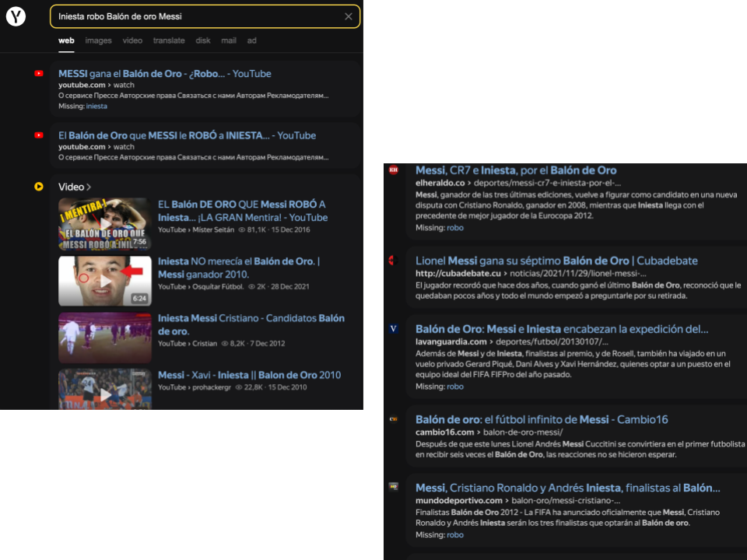Expand the Video results section chevron
This screenshot has width=747, height=560.
coord(89,187)
